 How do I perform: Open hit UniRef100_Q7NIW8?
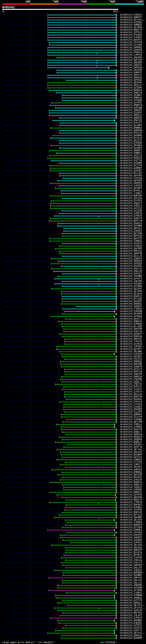[x=131, y=311]
